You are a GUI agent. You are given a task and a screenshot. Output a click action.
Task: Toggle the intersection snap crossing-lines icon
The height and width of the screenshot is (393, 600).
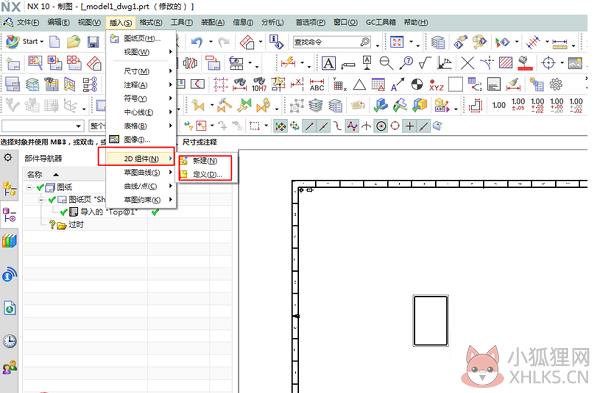point(366,126)
